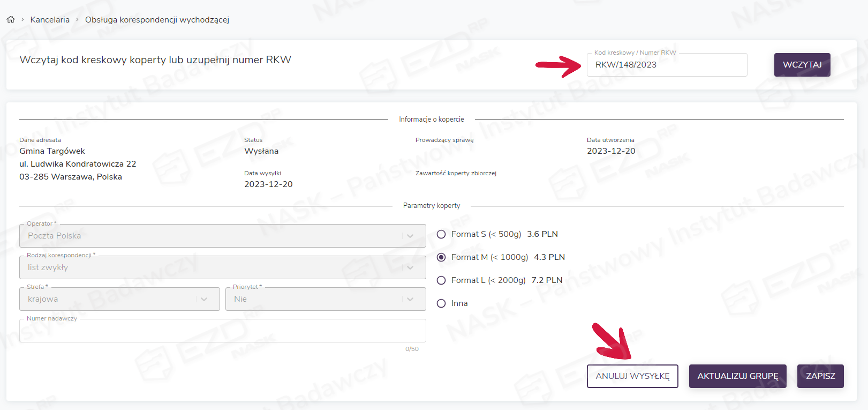The image size is (868, 410).
Task: Click the chevron arrow in Priorytet field
Action: (x=410, y=299)
